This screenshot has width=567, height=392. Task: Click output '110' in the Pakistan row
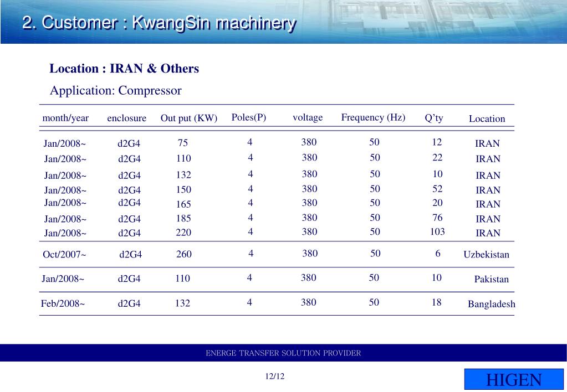(x=182, y=278)
